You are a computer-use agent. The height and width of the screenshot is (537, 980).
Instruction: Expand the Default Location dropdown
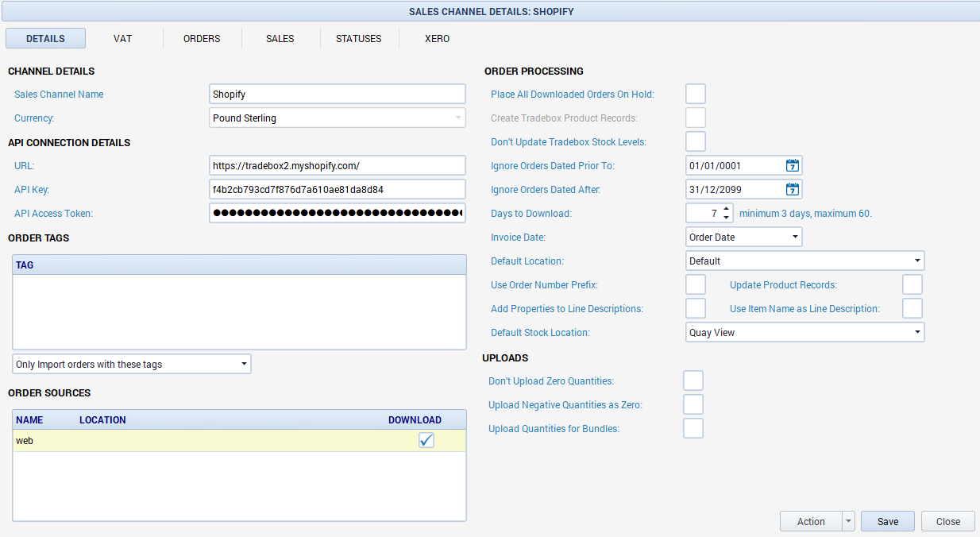coord(917,261)
